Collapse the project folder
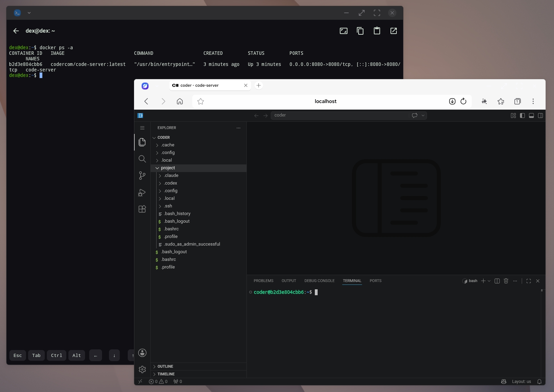 point(199,168)
